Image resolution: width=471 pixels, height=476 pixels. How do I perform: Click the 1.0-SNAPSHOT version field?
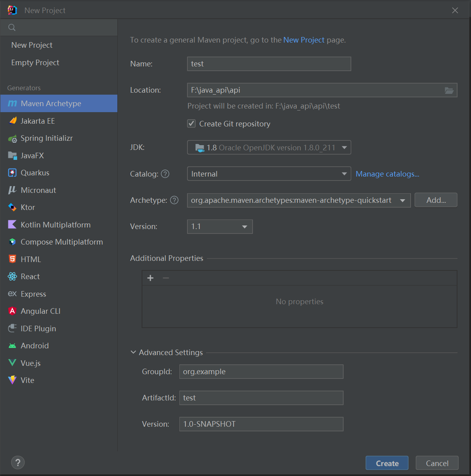261,424
